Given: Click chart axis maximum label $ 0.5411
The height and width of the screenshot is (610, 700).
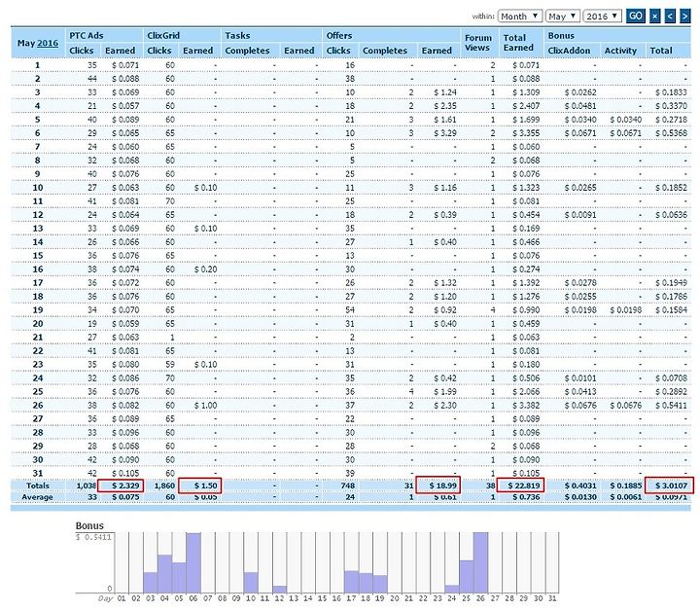Looking at the screenshot, I should pyautogui.click(x=93, y=537).
